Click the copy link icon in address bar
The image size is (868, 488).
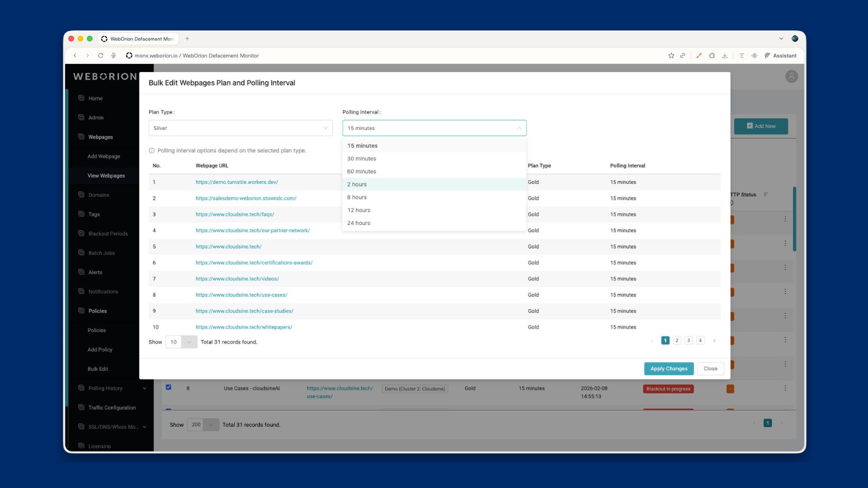(682, 55)
